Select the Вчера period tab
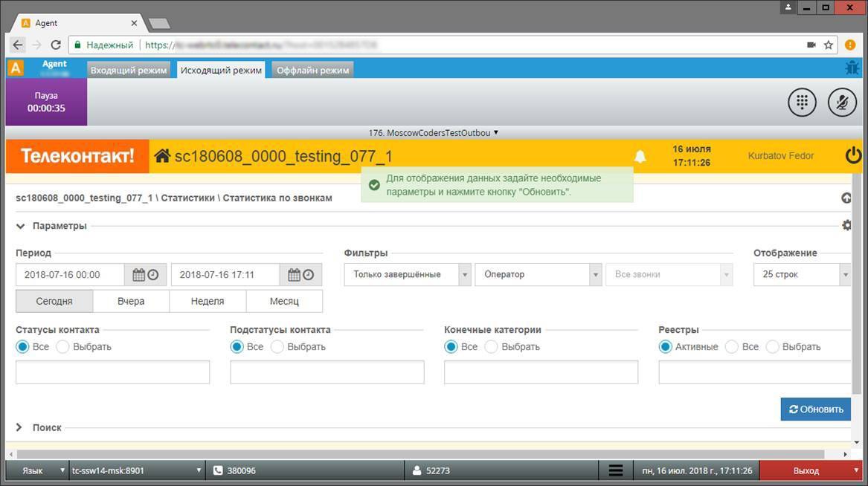 (131, 301)
